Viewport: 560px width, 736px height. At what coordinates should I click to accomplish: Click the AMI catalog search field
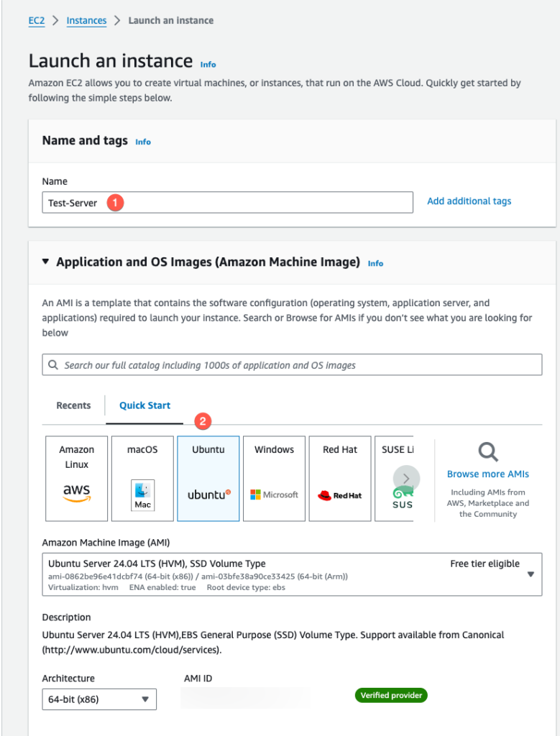coord(292,364)
